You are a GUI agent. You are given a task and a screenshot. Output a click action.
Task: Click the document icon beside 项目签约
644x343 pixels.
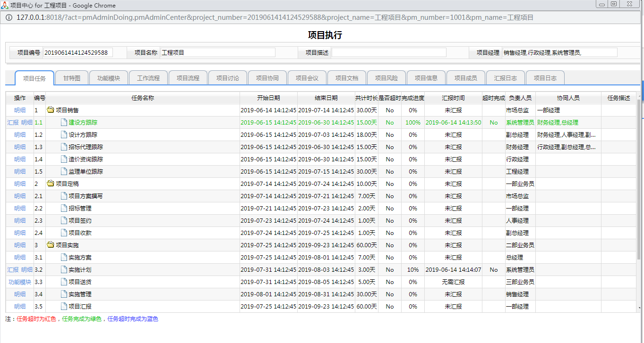(x=64, y=220)
